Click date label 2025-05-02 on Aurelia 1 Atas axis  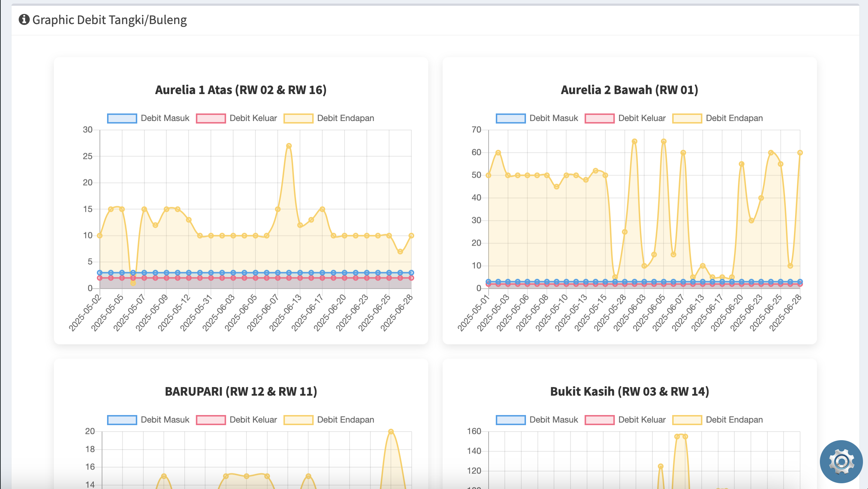pos(85,313)
